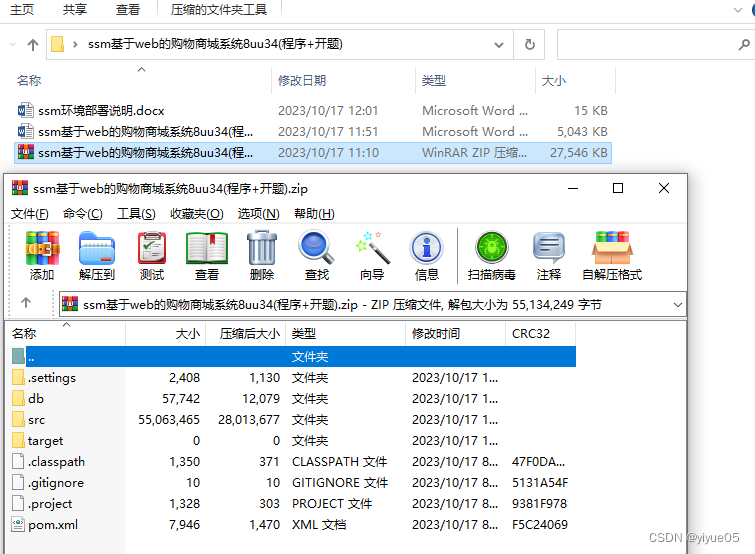Click the src size value 55,063,465
Viewport: 755px width, 554px height.
169,420
